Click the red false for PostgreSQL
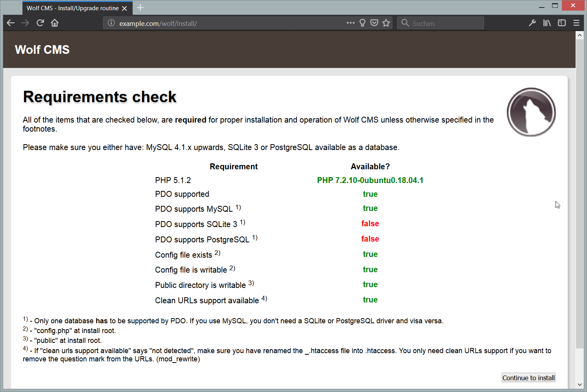The image size is (587, 392). pos(370,239)
